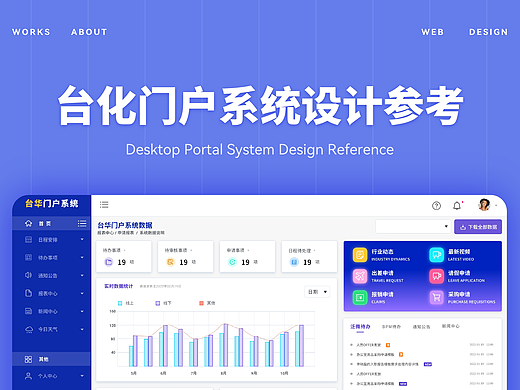
Task: Expand the sidebar 通知公告 arrow
Action: tap(82, 275)
